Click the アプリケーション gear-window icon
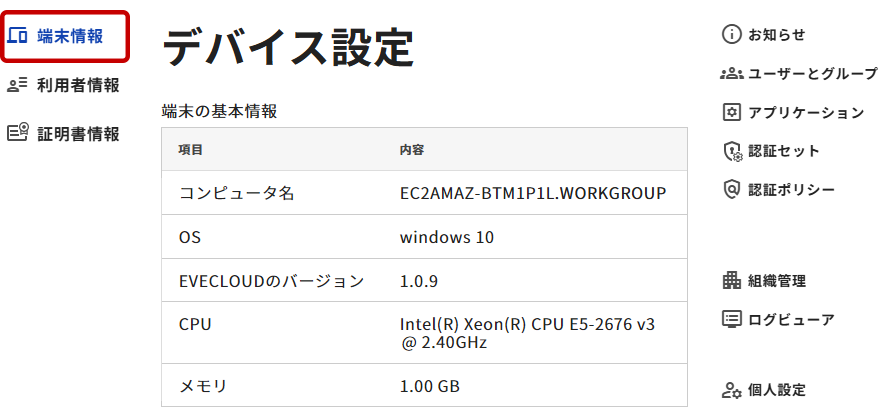Image resolution: width=880 pixels, height=411 pixels. 731,112
